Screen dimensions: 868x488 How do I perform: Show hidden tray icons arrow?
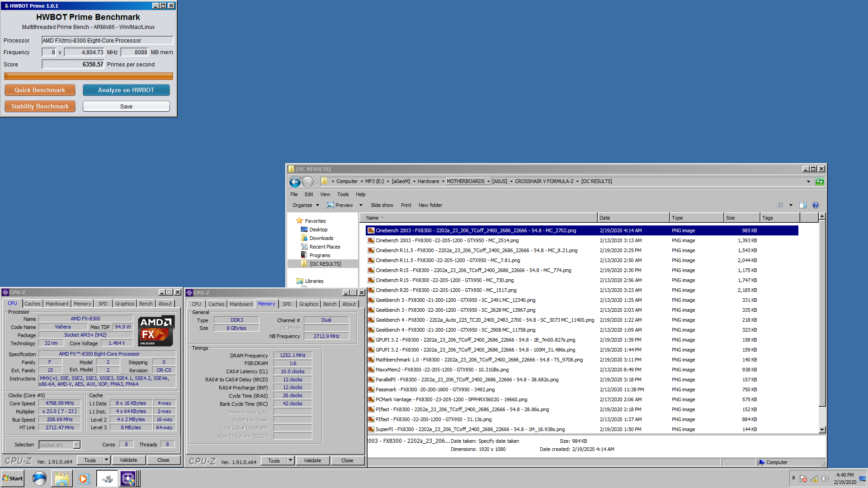[x=793, y=478]
